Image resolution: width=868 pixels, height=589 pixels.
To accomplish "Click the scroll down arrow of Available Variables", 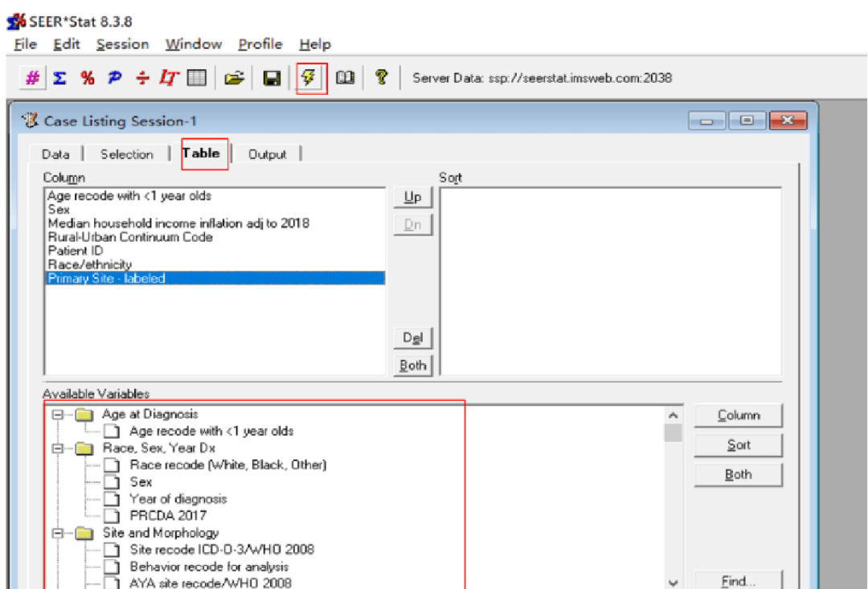I will click(674, 583).
